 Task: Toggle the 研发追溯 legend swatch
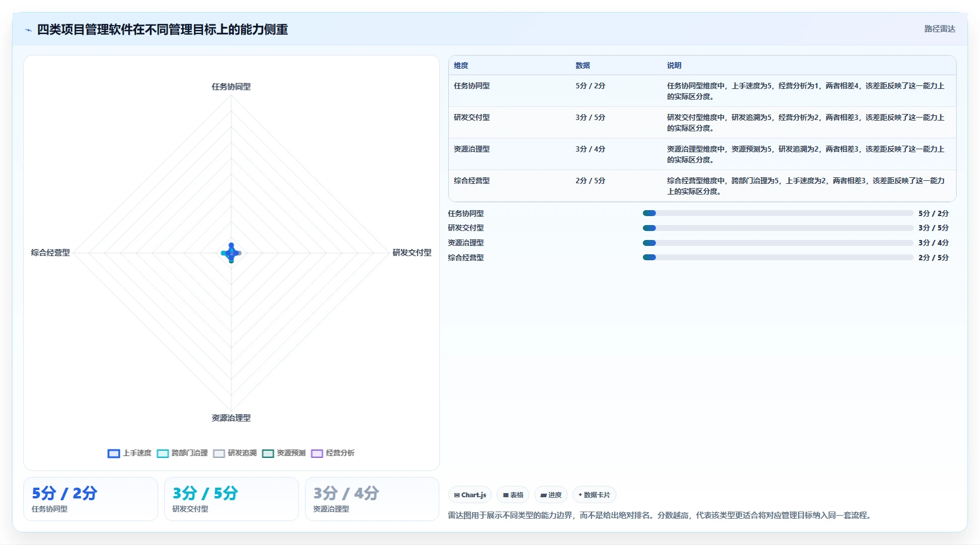point(219,454)
